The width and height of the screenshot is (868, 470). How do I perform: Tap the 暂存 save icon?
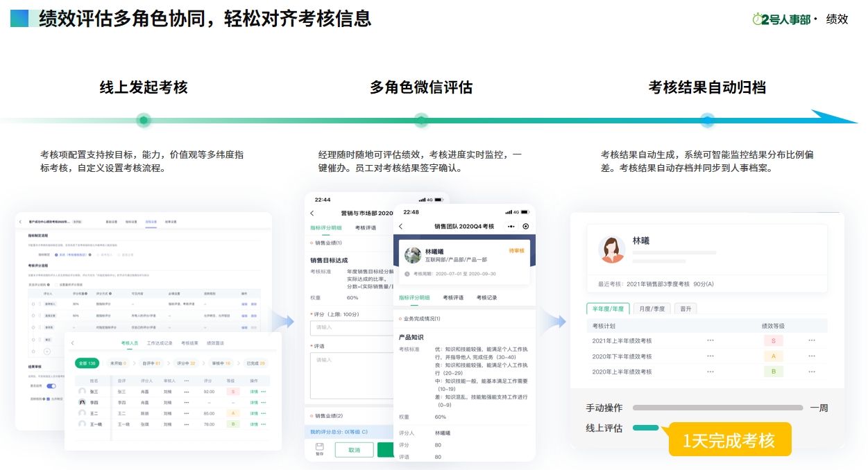point(320,449)
